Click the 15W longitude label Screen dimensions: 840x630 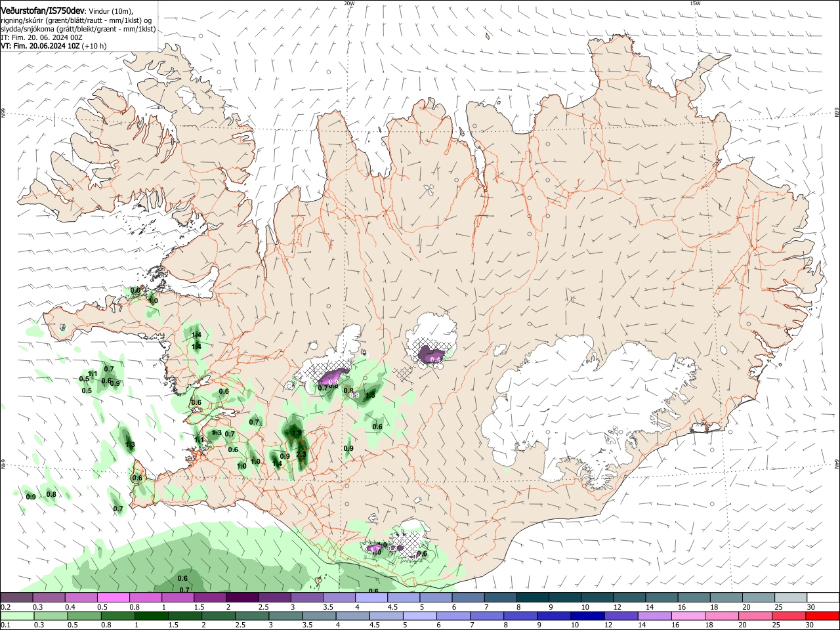696,3
